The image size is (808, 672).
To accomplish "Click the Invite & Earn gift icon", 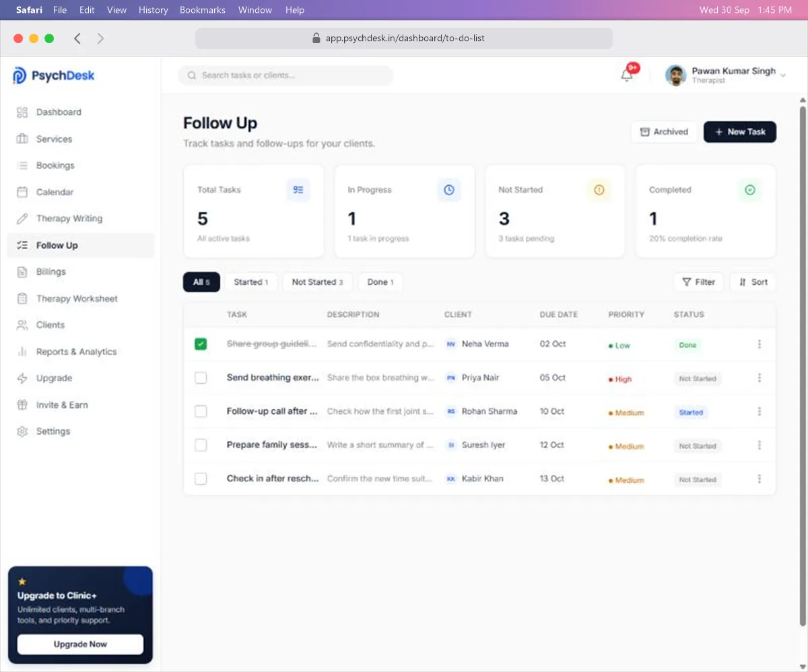I will click(x=22, y=405).
